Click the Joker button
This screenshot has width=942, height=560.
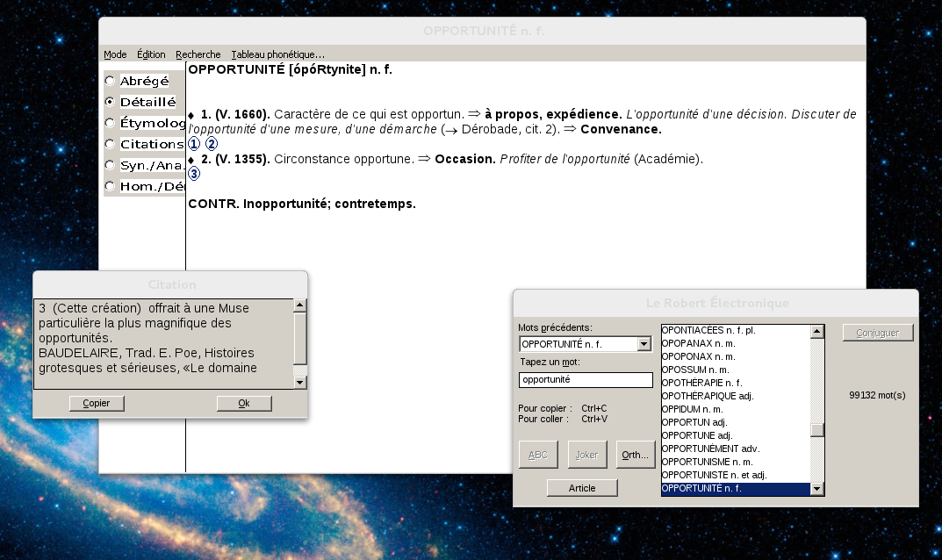tap(587, 455)
